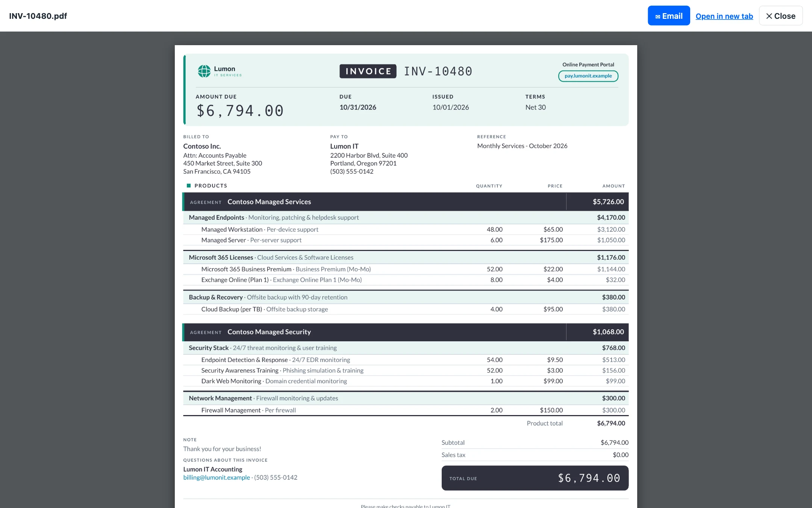Select the Monthly Services - October 2026 reference
Screen dimensions: 812x508
point(522,146)
